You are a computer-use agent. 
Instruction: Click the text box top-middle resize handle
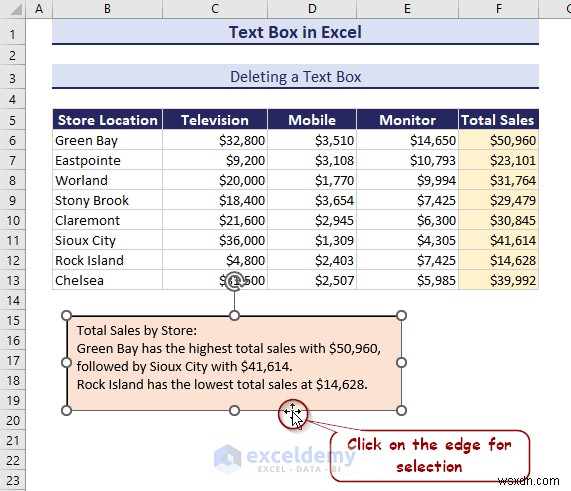pyautogui.click(x=234, y=315)
